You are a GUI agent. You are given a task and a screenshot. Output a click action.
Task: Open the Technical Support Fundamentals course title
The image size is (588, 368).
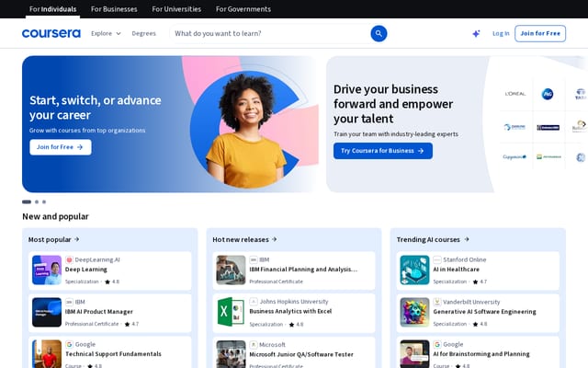click(113, 353)
